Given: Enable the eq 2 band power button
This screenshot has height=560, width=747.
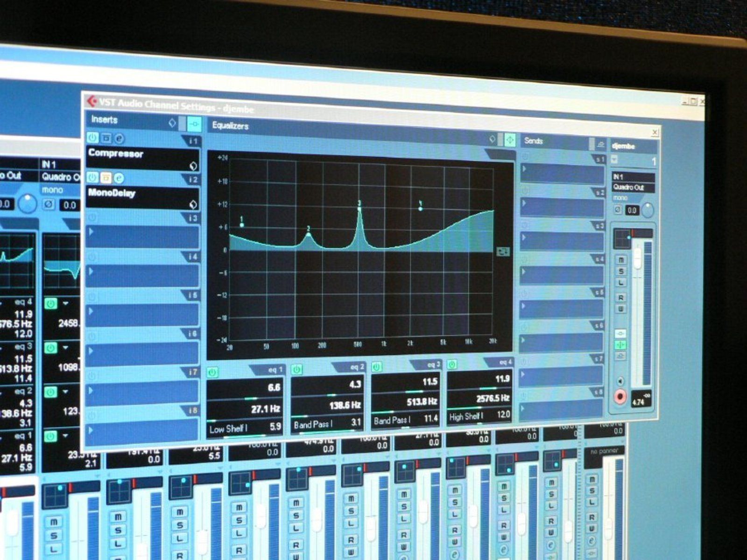Looking at the screenshot, I should pyautogui.click(x=296, y=370).
